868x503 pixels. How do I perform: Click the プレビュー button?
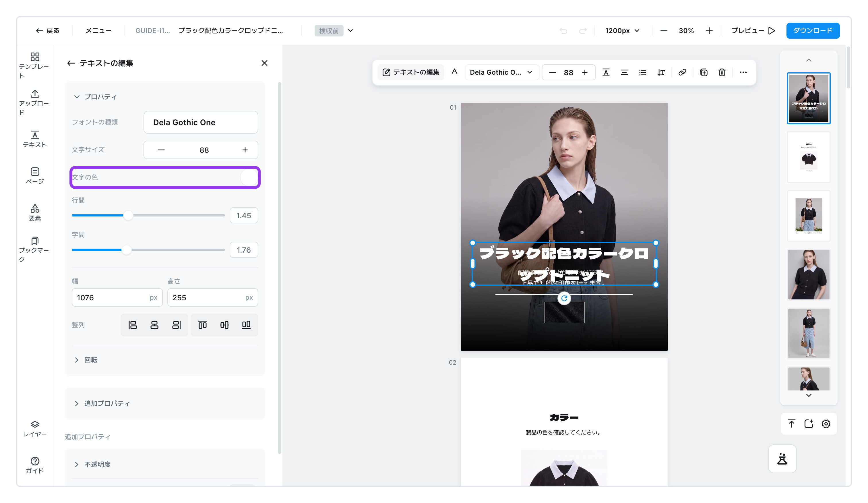pos(753,31)
